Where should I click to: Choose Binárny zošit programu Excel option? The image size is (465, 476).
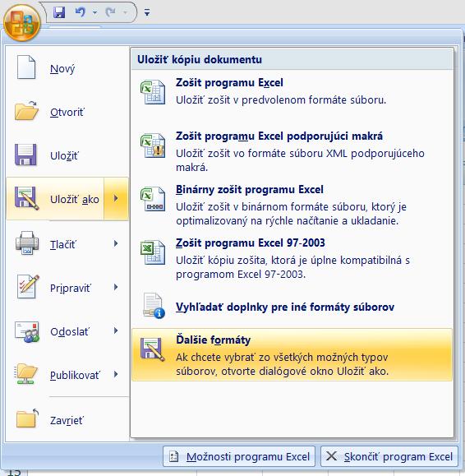[292, 205]
